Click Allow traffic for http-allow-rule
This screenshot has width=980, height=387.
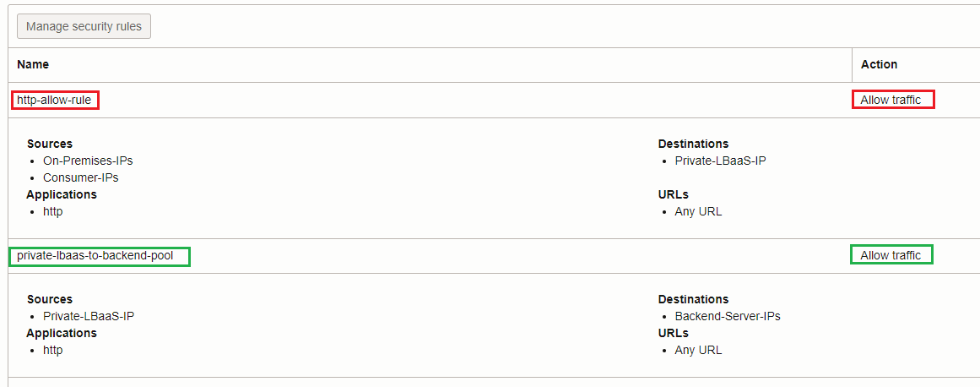(891, 100)
